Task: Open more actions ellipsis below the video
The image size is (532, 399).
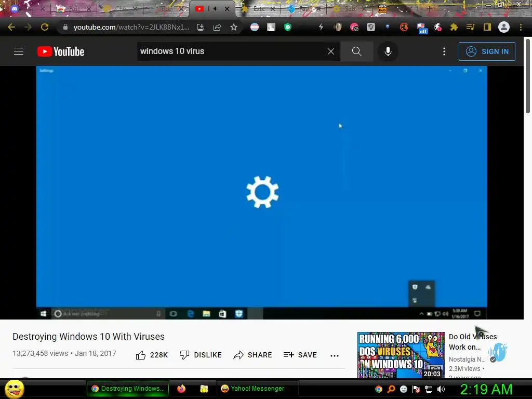Action: point(335,355)
